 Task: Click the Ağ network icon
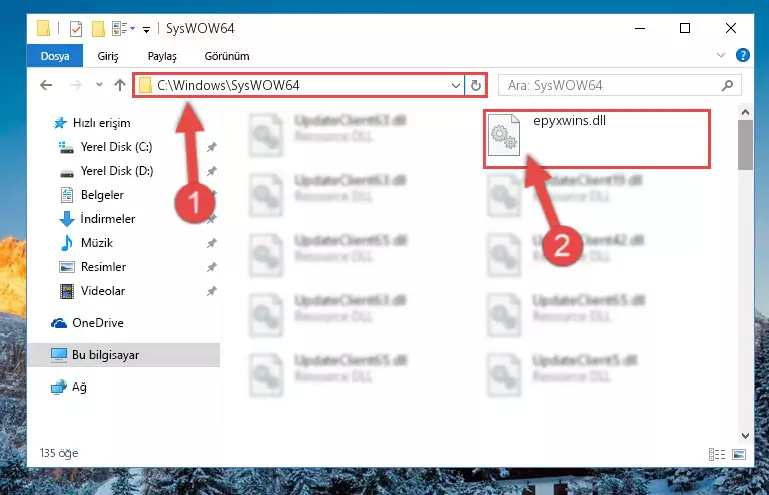coord(59,387)
